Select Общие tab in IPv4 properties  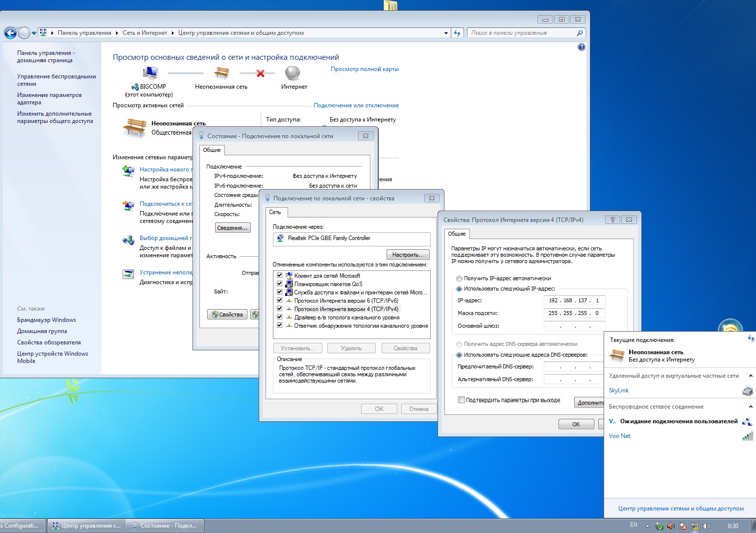[457, 234]
